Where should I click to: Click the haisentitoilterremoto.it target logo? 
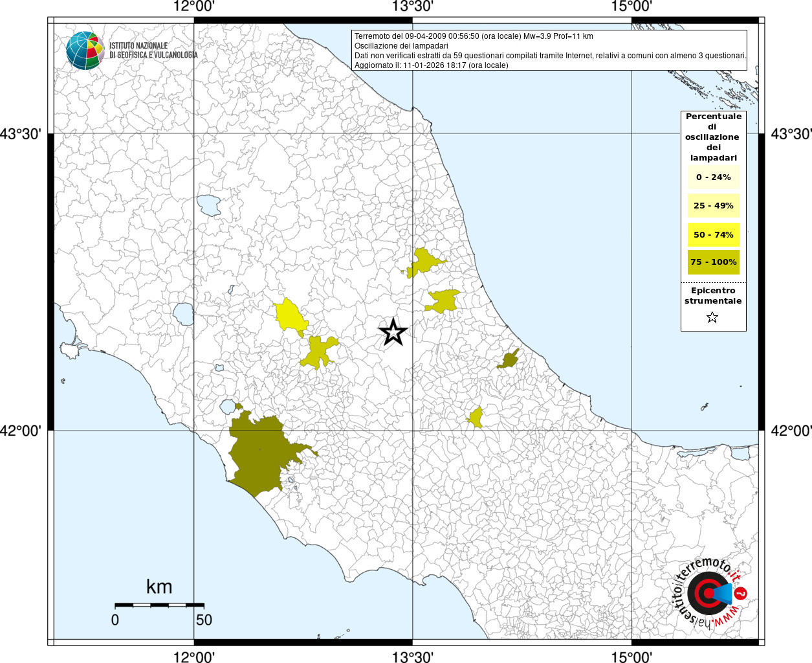click(710, 593)
